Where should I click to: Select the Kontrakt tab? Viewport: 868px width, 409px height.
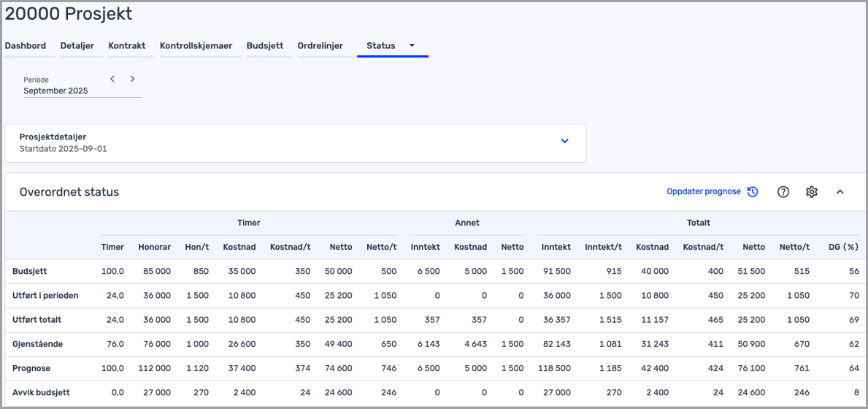coord(127,45)
